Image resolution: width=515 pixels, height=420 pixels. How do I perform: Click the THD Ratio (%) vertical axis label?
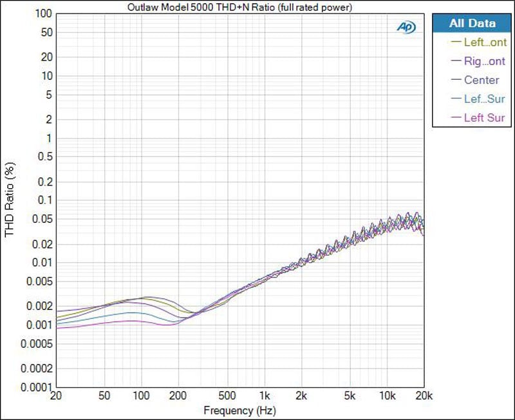[10, 199]
